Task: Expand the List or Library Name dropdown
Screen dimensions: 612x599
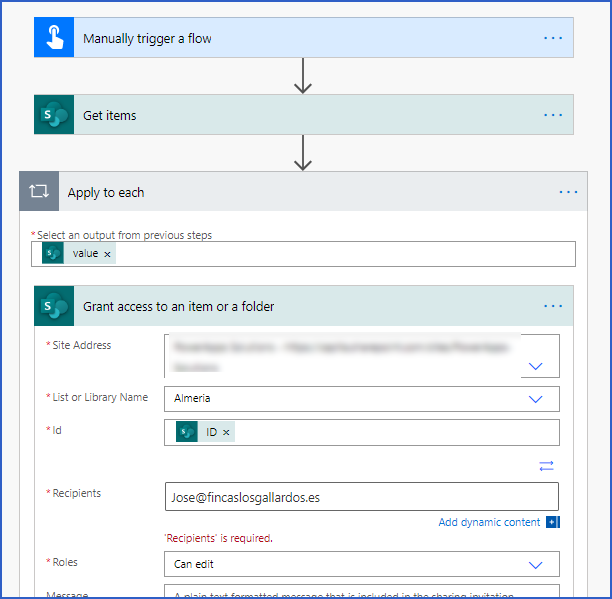Action: (x=535, y=399)
